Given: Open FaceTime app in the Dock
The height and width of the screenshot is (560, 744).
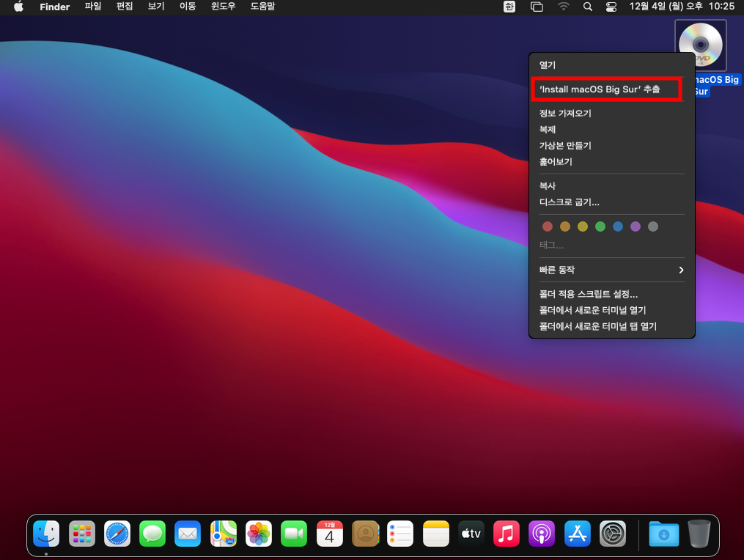Looking at the screenshot, I should click(294, 534).
